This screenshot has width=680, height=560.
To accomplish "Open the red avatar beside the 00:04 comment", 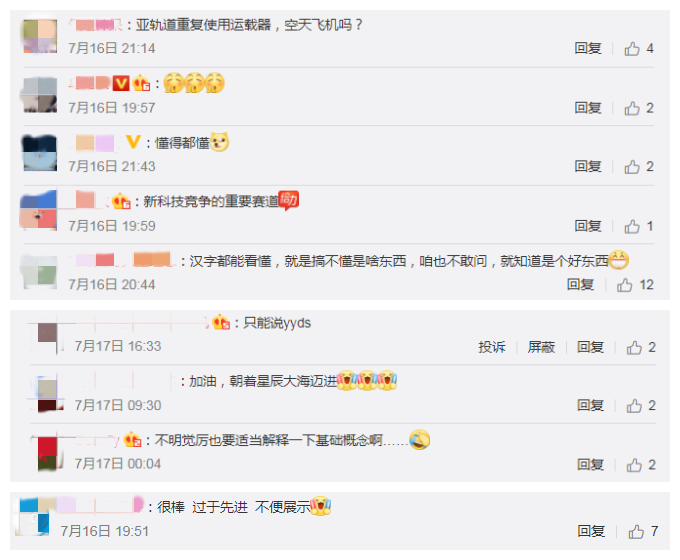I will coord(47,453).
